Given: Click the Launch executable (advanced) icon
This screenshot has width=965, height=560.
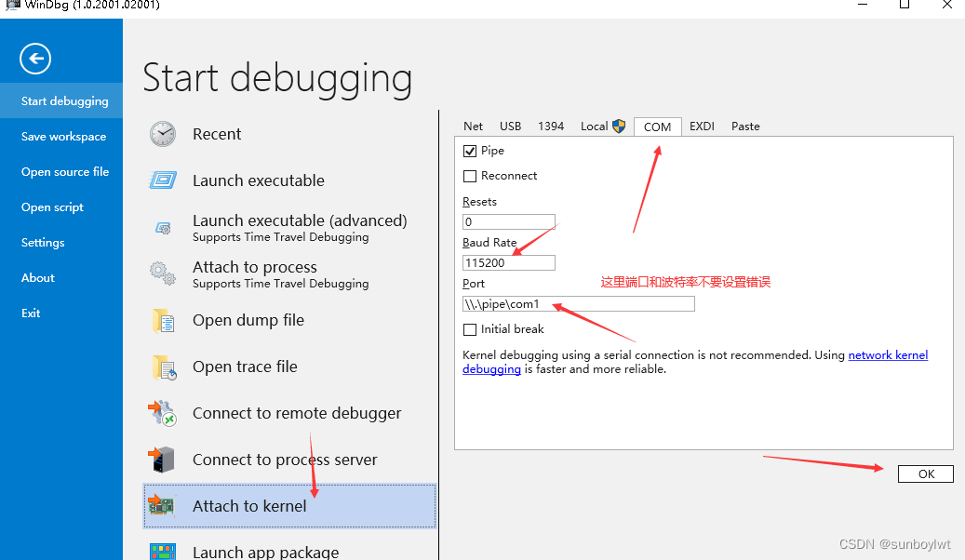Looking at the screenshot, I should (163, 227).
